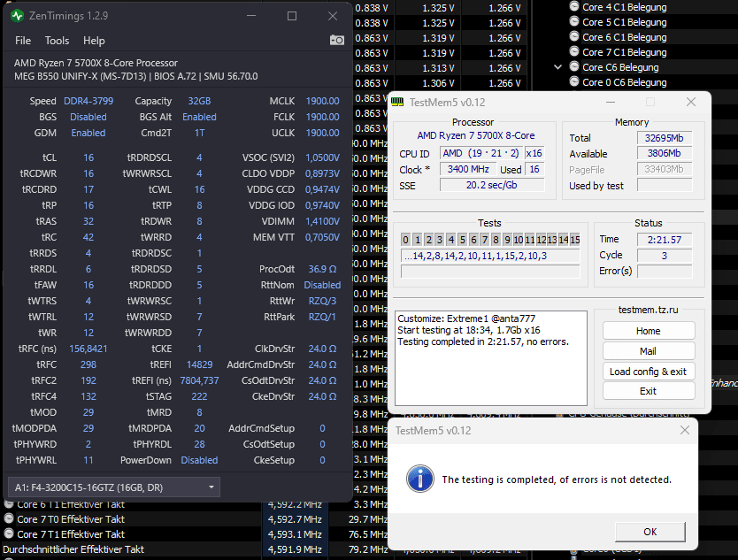This screenshot has width=738, height=560.
Task: Click the sensor icon beside Core 4 C1 Belegung
Action: [x=573, y=6]
